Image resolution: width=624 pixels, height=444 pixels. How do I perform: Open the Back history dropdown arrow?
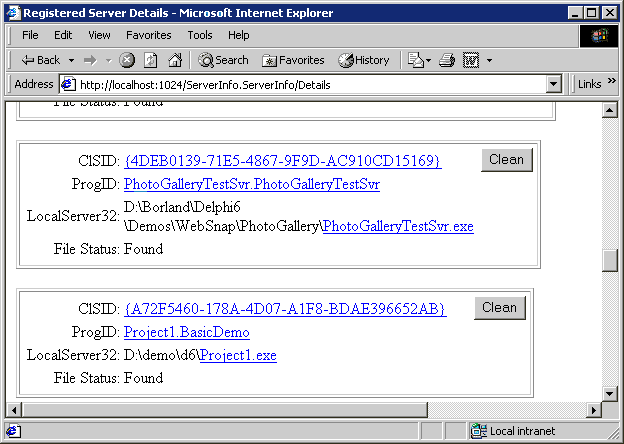71,60
